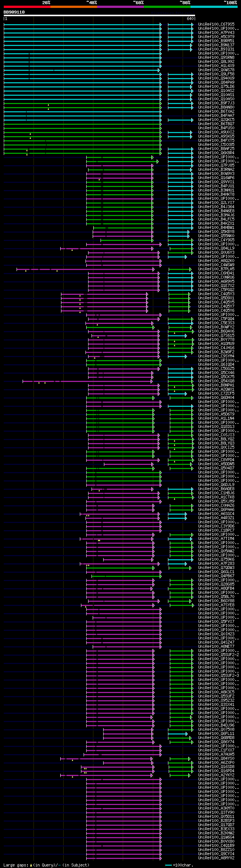Screen dimensions: 241x868
Task: Select subject label UniRef100_Q6FL11
Action: tap(216, 733)
